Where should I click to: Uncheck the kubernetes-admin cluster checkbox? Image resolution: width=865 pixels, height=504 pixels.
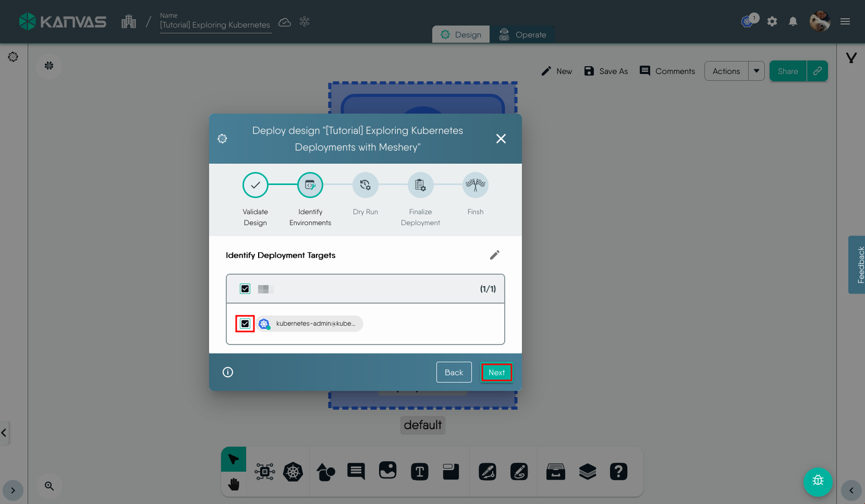click(245, 324)
